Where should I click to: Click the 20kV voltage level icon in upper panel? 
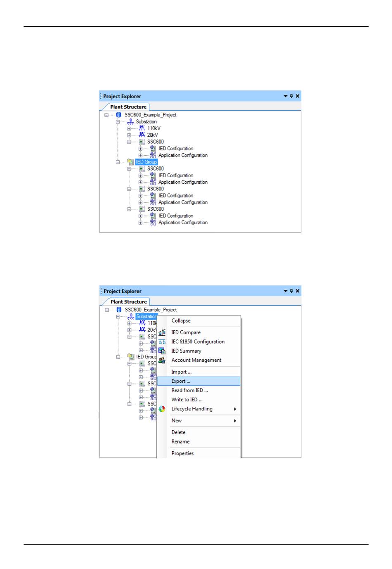[x=142, y=135]
